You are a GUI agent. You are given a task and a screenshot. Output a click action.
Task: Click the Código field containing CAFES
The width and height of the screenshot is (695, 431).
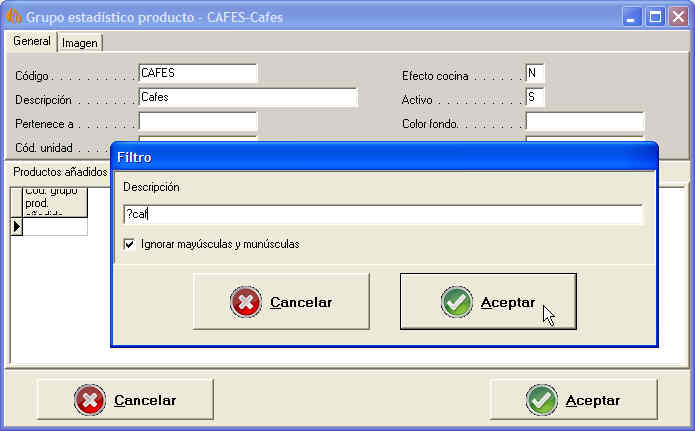(197, 73)
